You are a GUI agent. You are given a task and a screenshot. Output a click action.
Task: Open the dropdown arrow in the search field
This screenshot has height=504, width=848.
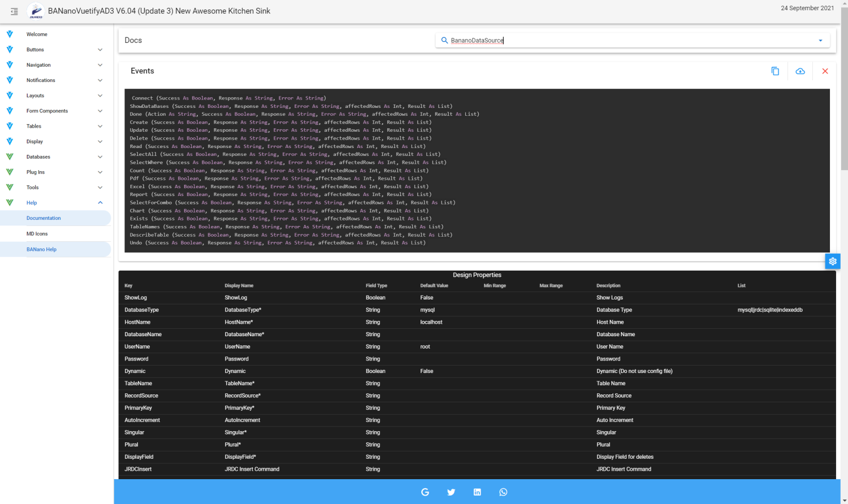coord(820,40)
